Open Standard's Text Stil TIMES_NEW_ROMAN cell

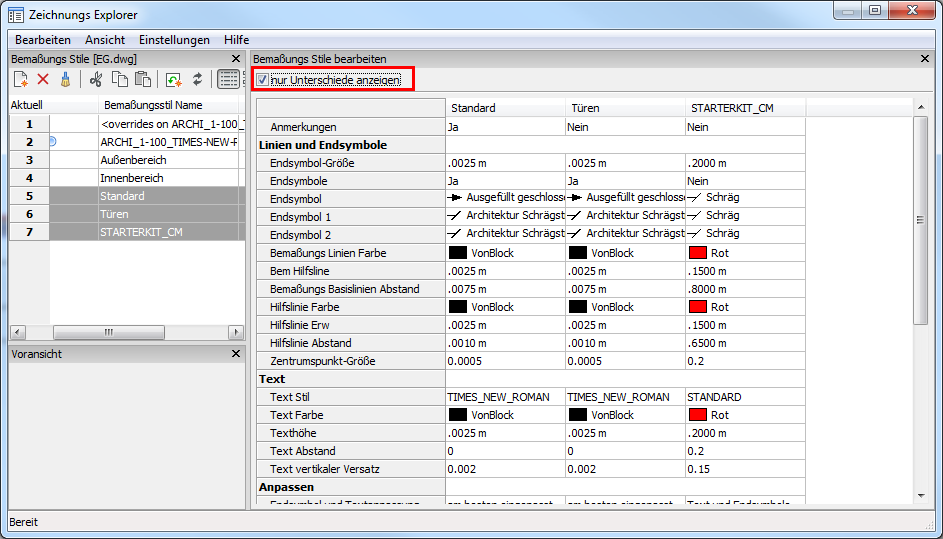pyautogui.click(x=505, y=397)
